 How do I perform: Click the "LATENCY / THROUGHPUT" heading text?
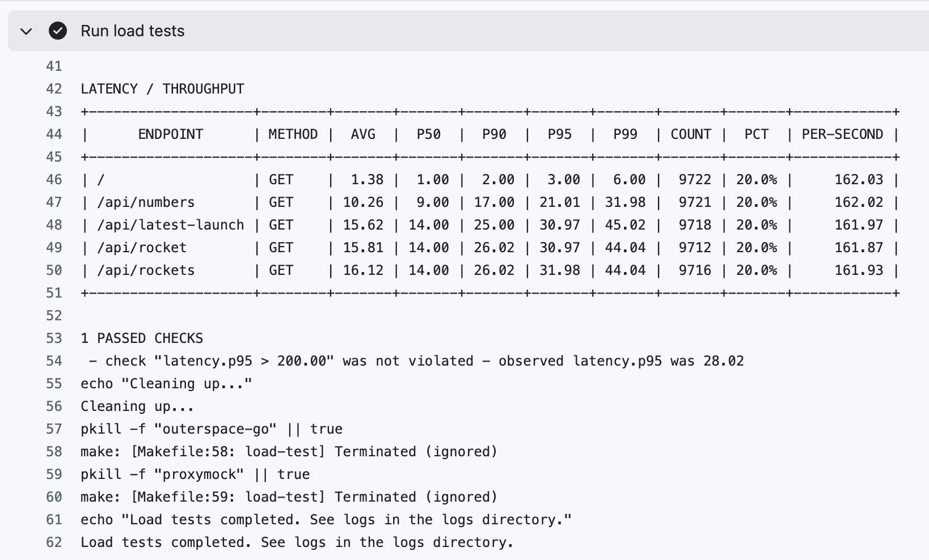point(162,89)
